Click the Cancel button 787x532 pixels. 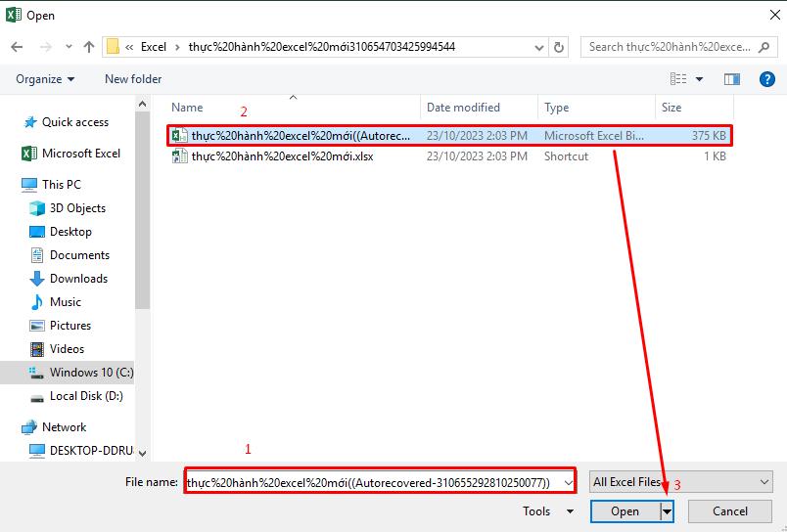(x=730, y=511)
